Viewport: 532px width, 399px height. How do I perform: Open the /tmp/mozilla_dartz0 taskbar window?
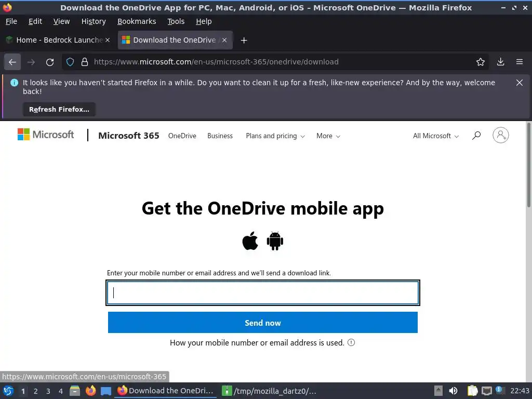(270, 391)
